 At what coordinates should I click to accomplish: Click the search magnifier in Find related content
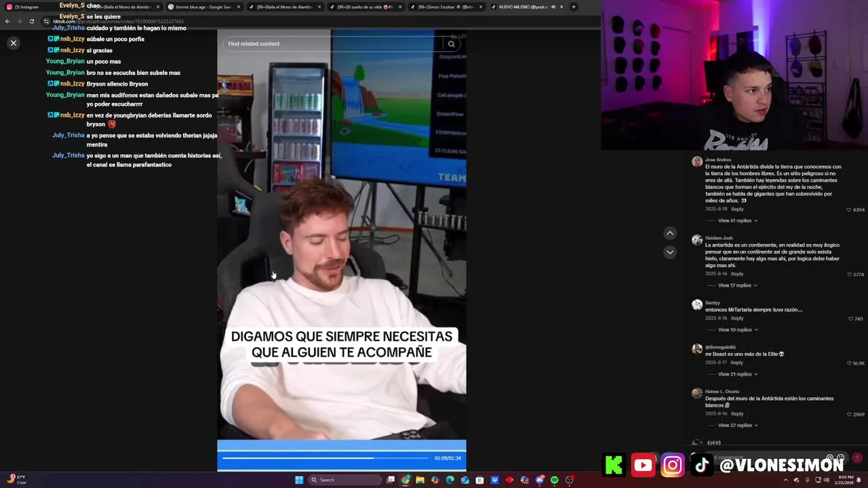click(451, 44)
